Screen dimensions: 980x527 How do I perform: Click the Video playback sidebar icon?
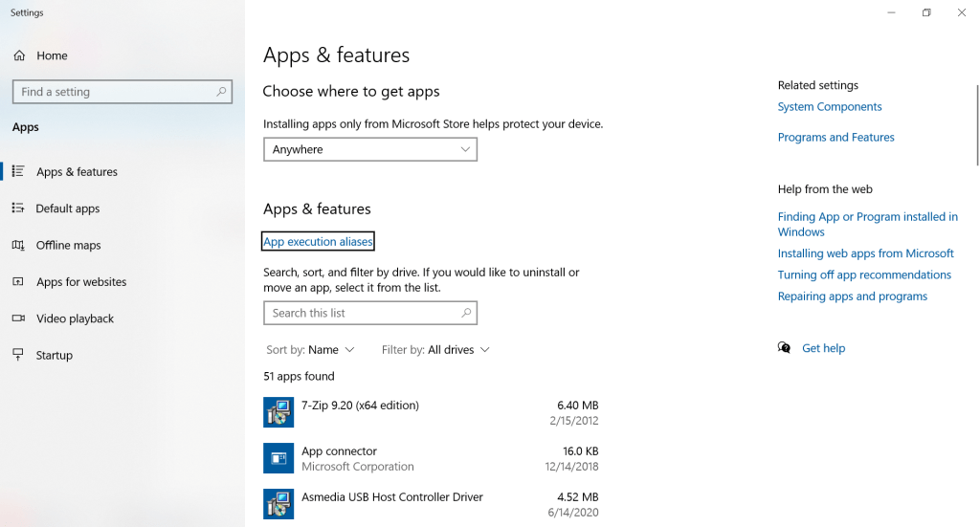pyautogui.click(x=18, y=318)
